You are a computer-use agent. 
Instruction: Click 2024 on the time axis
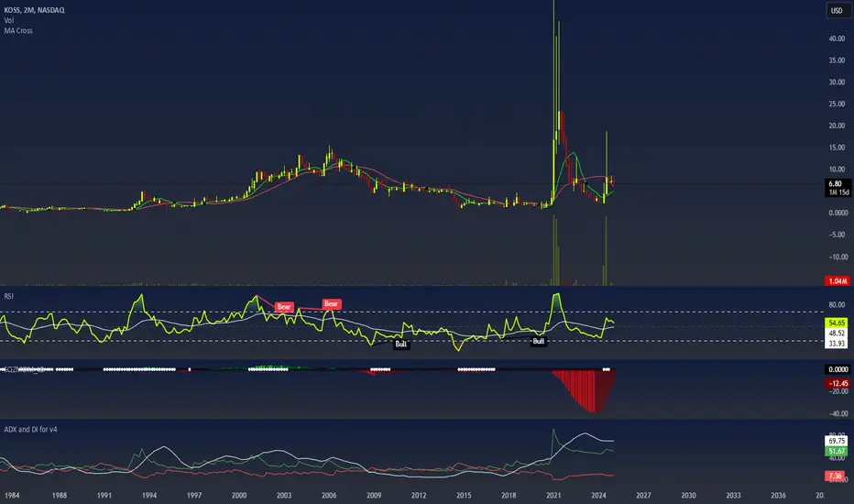click(x=598, y=495)
